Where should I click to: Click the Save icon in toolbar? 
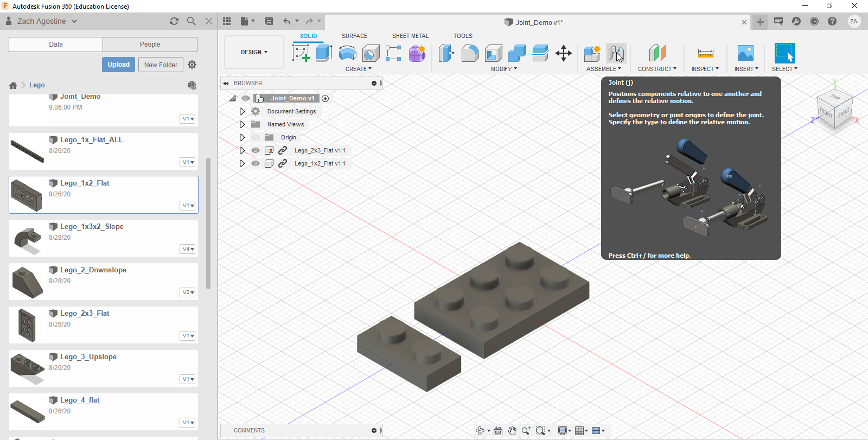click(269, 21)
